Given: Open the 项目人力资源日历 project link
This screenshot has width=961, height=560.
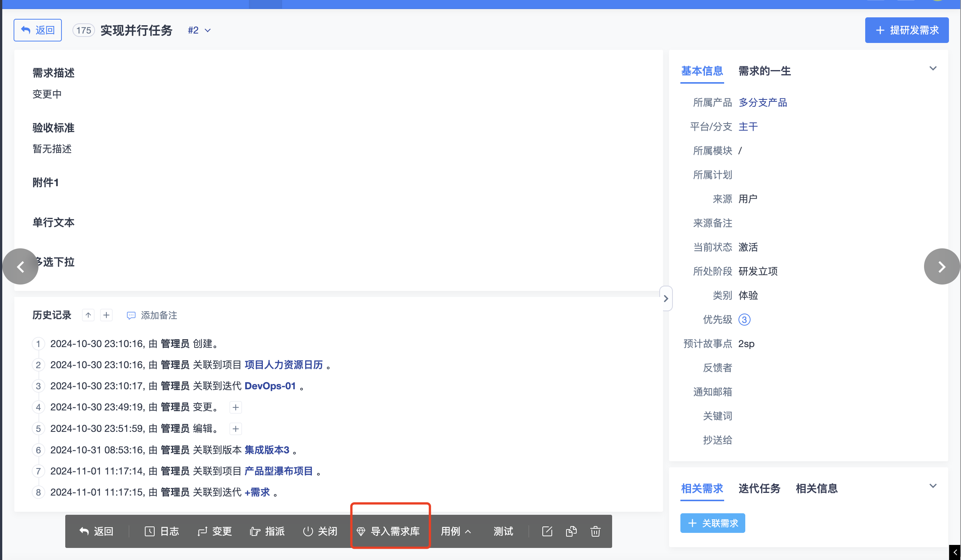Looking at the screenshot, I should tap(283, 364).
